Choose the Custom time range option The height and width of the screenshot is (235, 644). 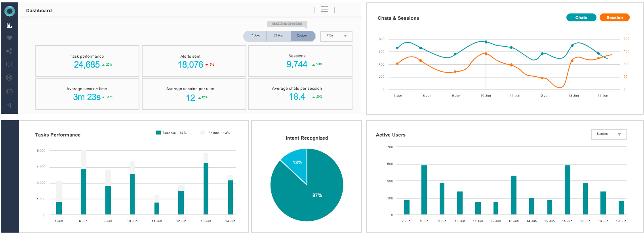[302, 36]
